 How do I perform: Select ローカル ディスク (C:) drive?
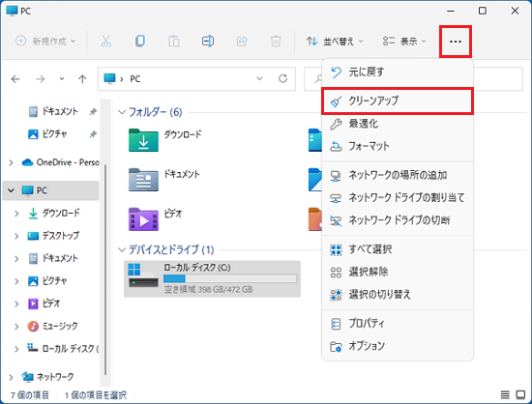tap(212, 279)
